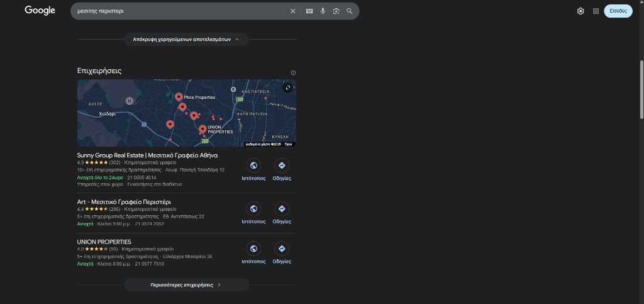The width and height of the screenshot is (644, 304).
Task: Click Ανοιχτά όλο το 24ωρο text
Action: point(100,177)
